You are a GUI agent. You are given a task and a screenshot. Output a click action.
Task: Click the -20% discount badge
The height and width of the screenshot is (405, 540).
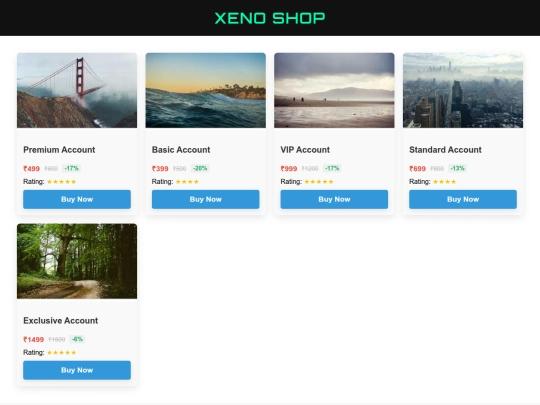click(x=200, y=168)
